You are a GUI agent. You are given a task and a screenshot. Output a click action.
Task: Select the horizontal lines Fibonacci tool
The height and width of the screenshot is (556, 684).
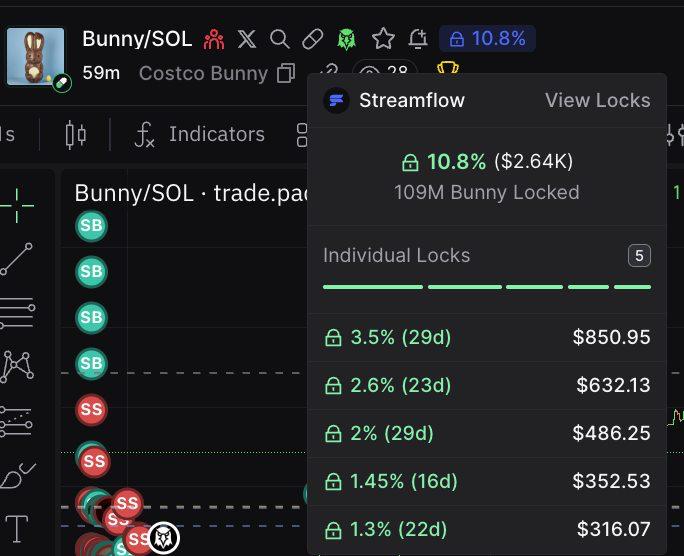[x=17, y=313]
